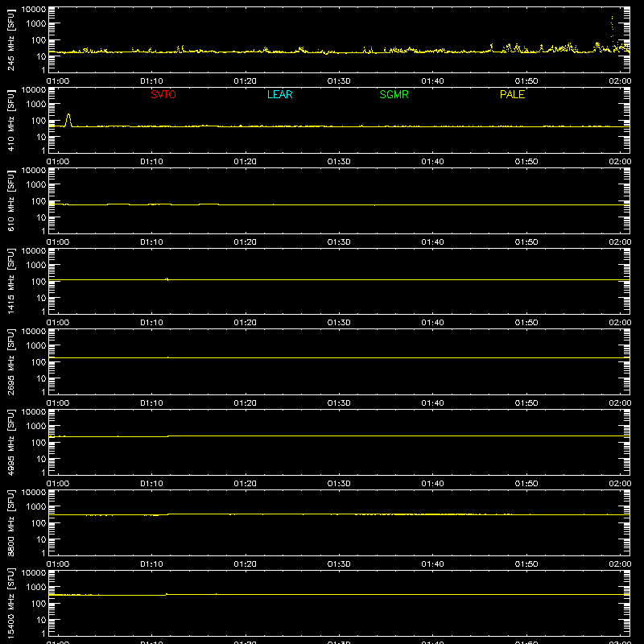Click '01:40' under the 610 MHz plot
Viewport: 644px width, 644px height.
pyautogui.click(x=432, y=242)
